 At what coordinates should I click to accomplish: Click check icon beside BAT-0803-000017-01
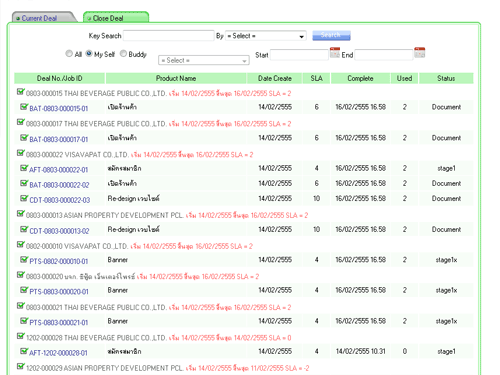pyautogui.click(x=24, y=137)
